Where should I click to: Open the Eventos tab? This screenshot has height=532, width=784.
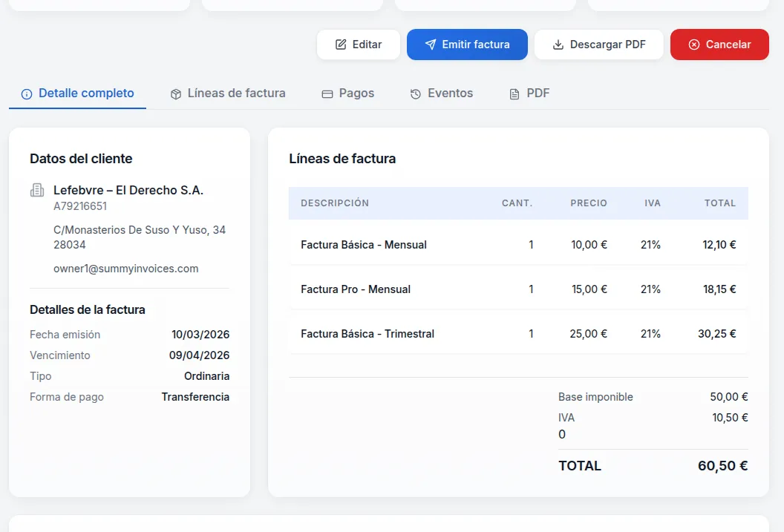click(449, 93)
